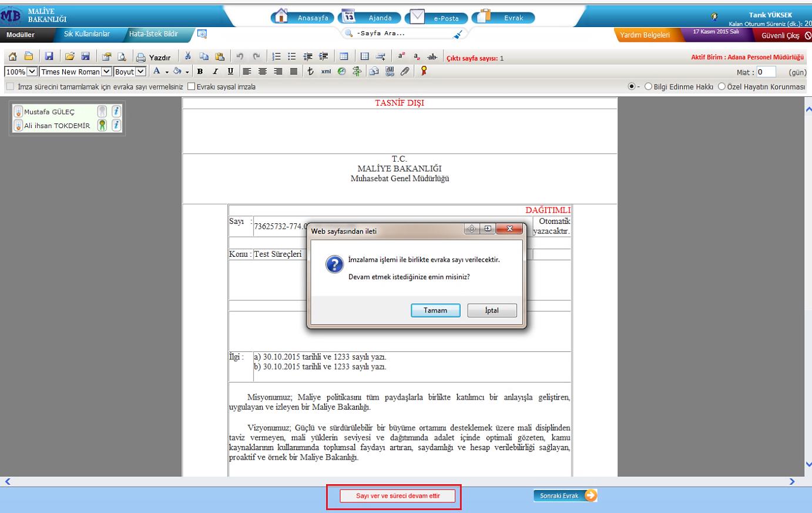Toggle underline formatting
The height and width of the screenshot is (513, 812).
tap(230, 71)
